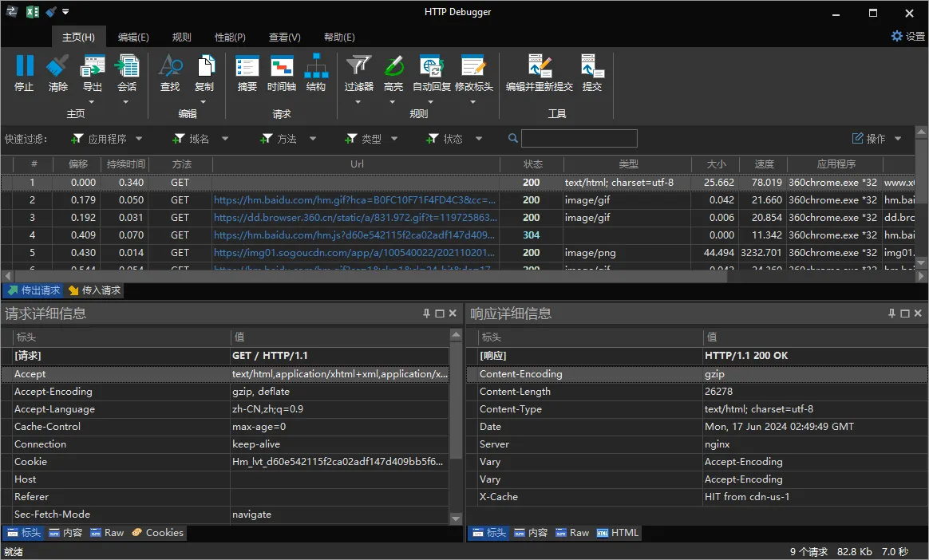Open the hm.baidu.com/hm.js URL link
929x560 pixels.
pos(354,235)
